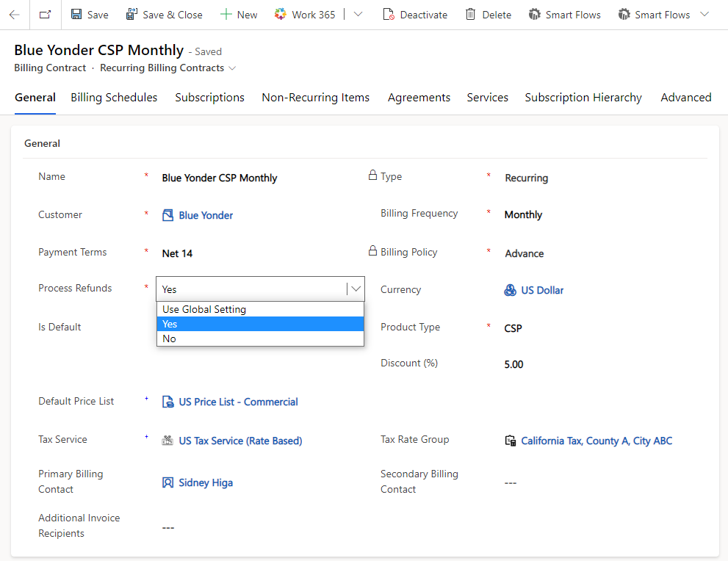Click the New button label
728x561 pixels.
coord(247,15)
